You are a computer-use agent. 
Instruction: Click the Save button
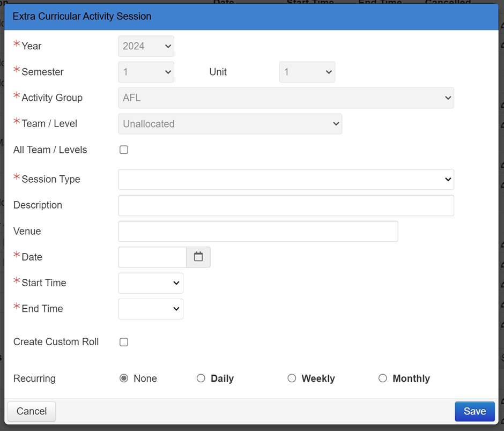tap(475, 411)
